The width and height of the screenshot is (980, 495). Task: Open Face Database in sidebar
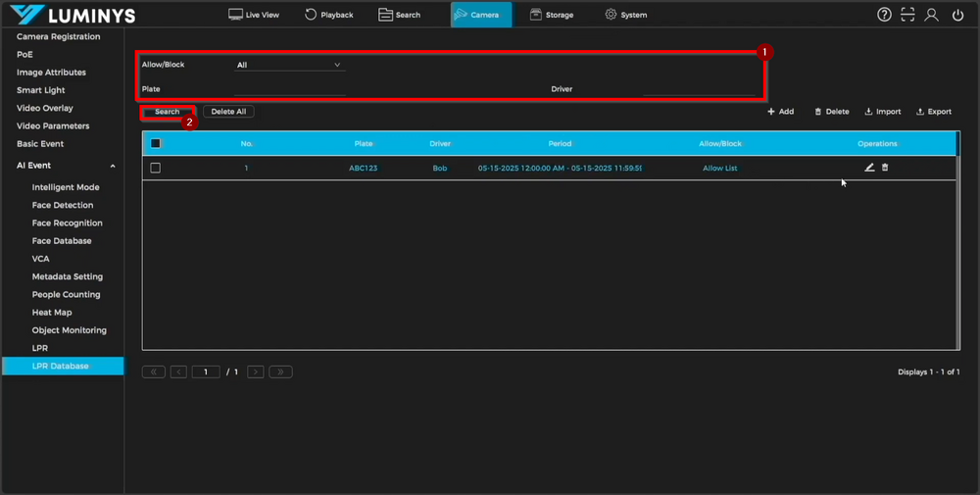click(x=62, y=241)
